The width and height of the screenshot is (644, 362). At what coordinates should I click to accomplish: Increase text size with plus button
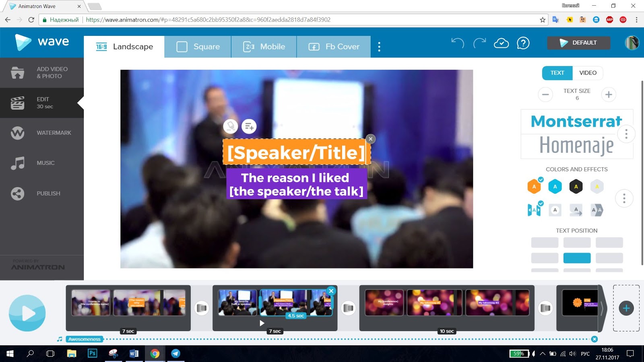coord(609,95)
